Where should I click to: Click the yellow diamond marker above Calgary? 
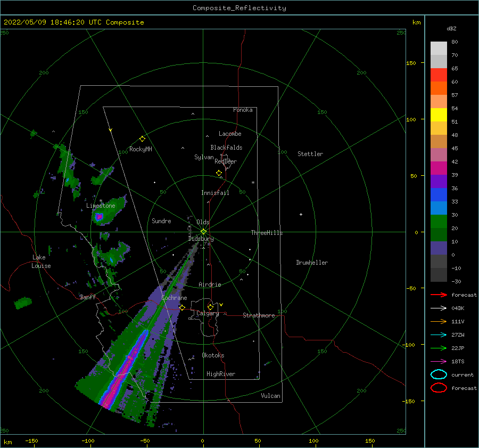pyautogui.click(x=210, y=307)
